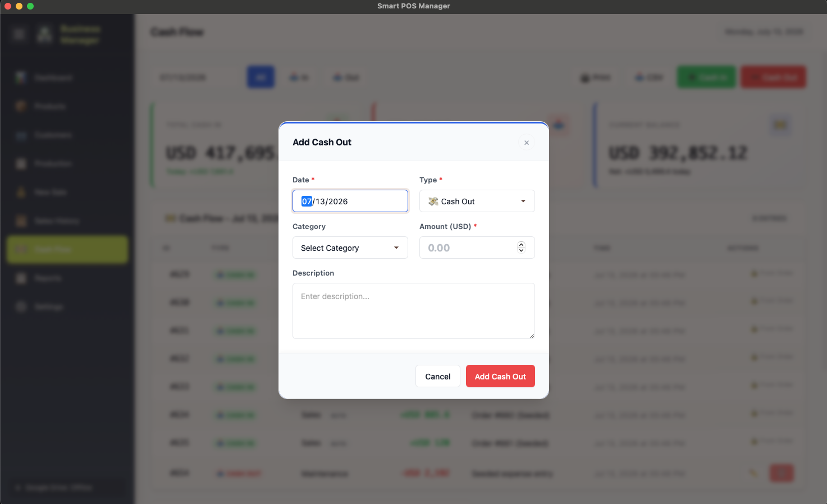Click red delete button in last table row
This screenshot has width=827, height=504.
pyautogui.click(x=782, y=473)
